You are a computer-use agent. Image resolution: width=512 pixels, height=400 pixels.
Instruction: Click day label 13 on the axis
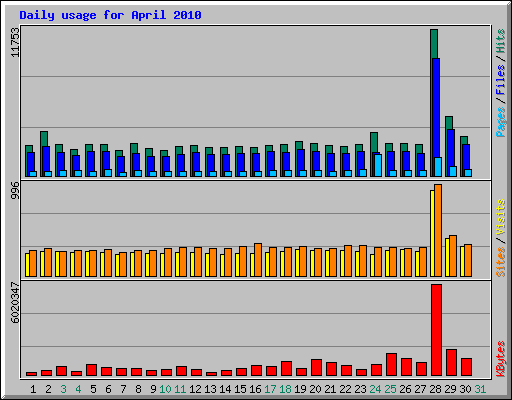tap(210, 389)
